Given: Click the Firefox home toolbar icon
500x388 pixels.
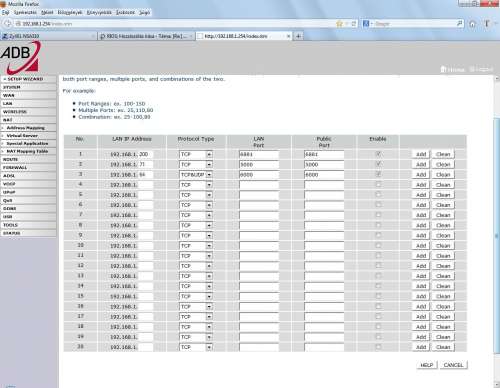Looking at the screenshot, I should click(472, 24).
